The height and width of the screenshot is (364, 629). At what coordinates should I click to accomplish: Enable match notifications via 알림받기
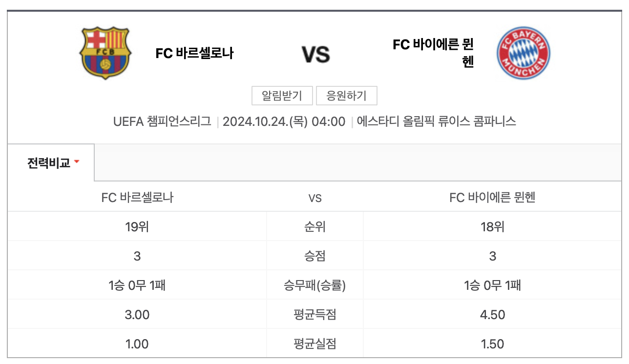point(281,96)
